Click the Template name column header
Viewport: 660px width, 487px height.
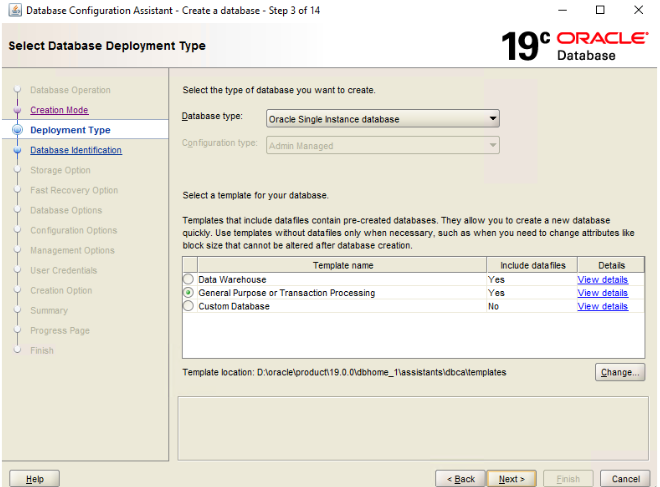[342, 265]
